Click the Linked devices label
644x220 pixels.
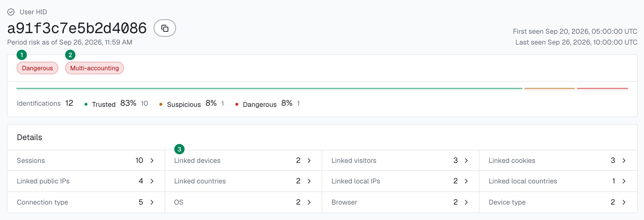tap(197, 161)
